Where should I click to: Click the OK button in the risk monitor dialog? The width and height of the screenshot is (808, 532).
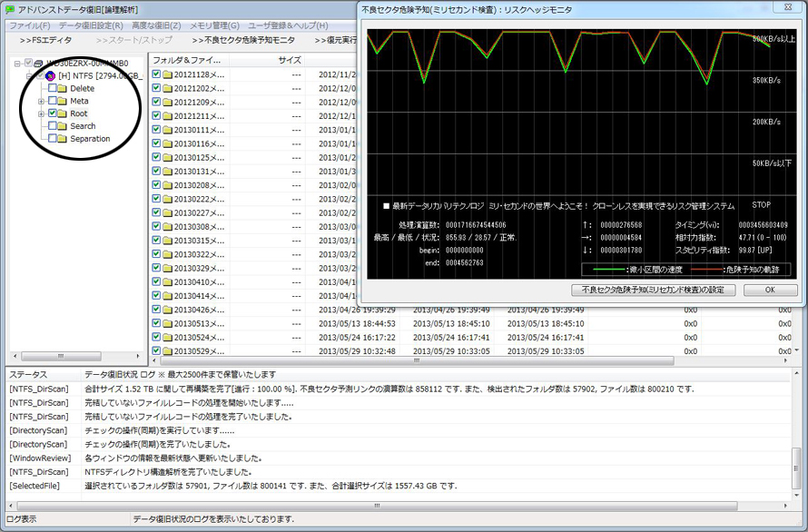770,290
